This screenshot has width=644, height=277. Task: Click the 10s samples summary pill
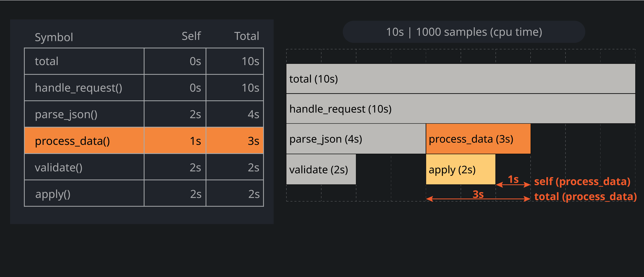point(464,32)
